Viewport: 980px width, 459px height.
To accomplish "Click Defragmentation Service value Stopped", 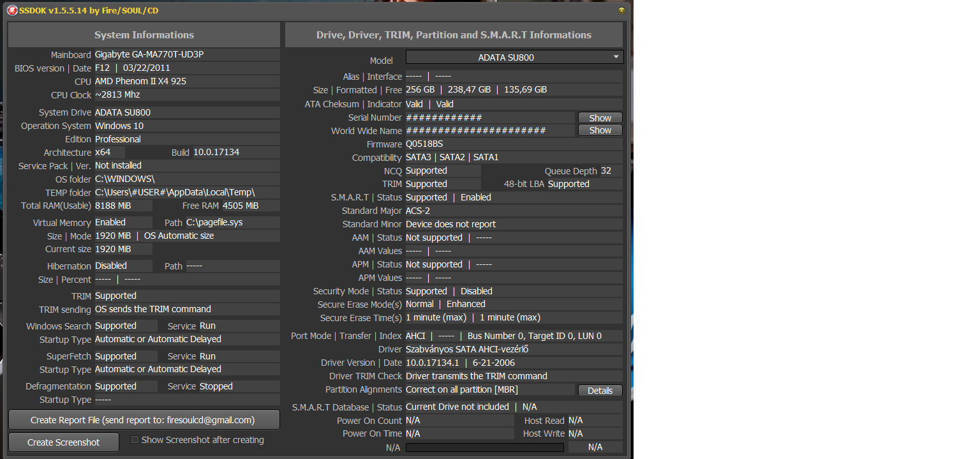I will [x=239, y=387].
